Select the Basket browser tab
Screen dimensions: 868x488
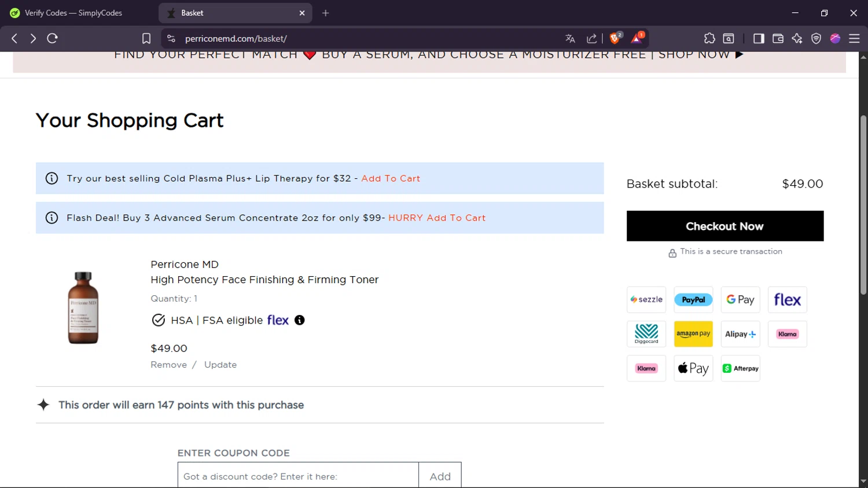tap(234, 13)
